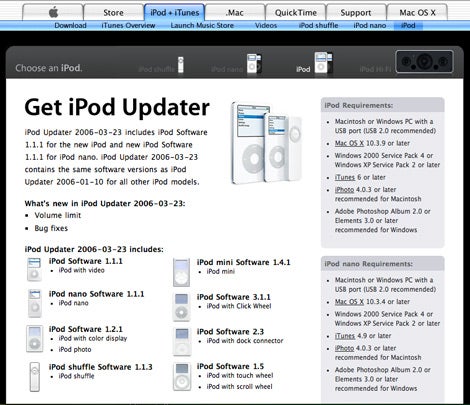Click 'What's new in iPod Updater 2006-03-23:' text
The height and width of the screenshot is (405, 470).
pos(105,203)
